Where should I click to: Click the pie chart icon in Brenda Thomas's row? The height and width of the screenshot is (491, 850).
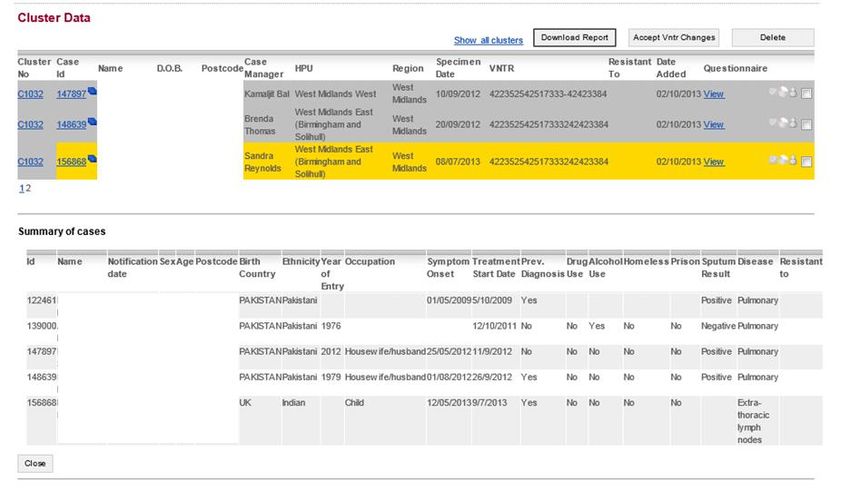(x=783, y=123)
